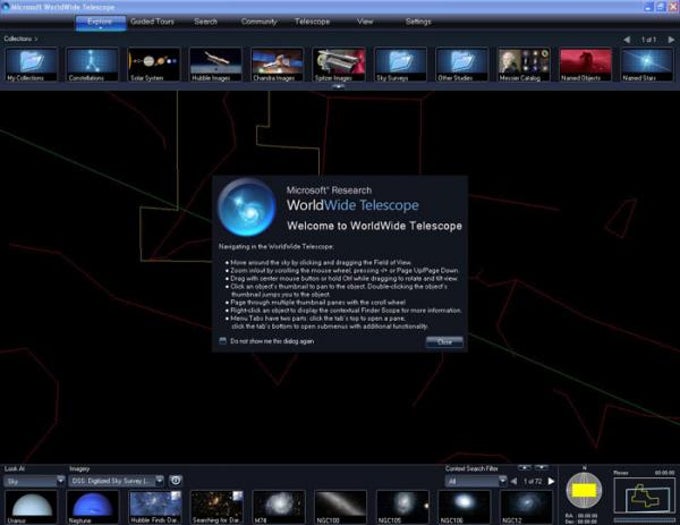This screenshot has height=525, width=680.
Task: Open the Chandra Images collection
Action: click(x=277, y=65)
